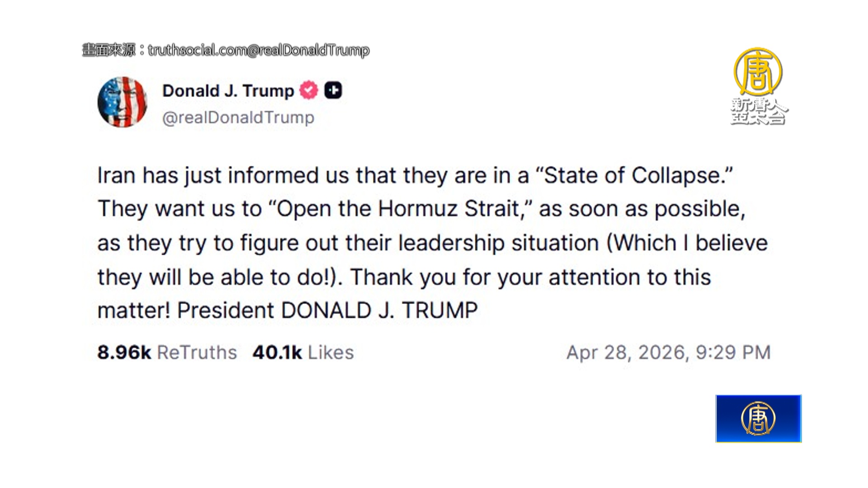Click the 畫面來源 source label
The width and height of the screenshot is (868, 488).
pos(109,50)
